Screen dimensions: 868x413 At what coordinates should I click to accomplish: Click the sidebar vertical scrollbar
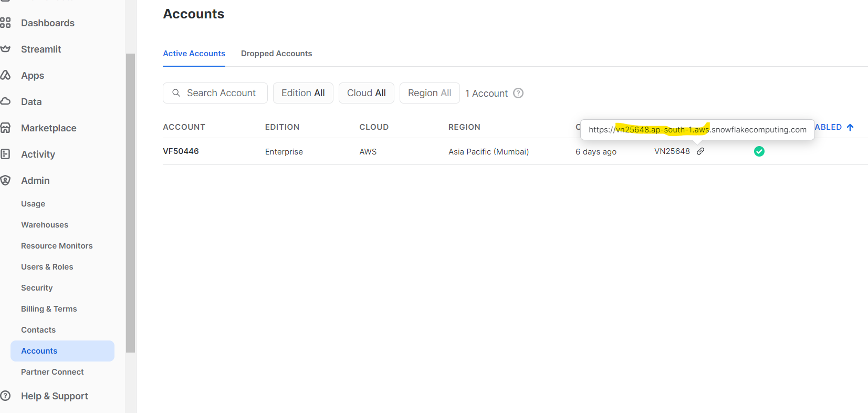coord(130,202)
